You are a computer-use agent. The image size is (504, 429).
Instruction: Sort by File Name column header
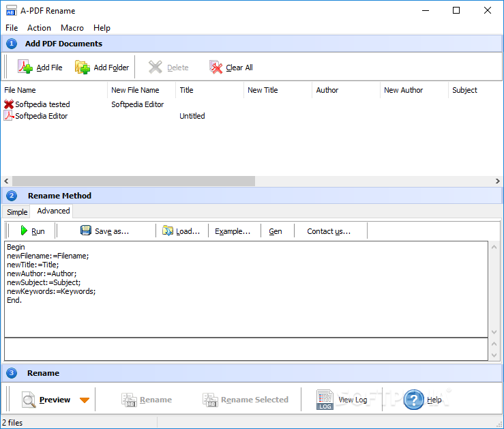click(54, 90)
